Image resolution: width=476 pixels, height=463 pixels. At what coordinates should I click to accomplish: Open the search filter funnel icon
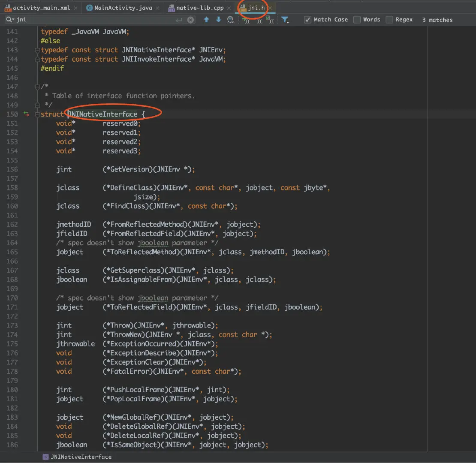click(x=285, y=20)
